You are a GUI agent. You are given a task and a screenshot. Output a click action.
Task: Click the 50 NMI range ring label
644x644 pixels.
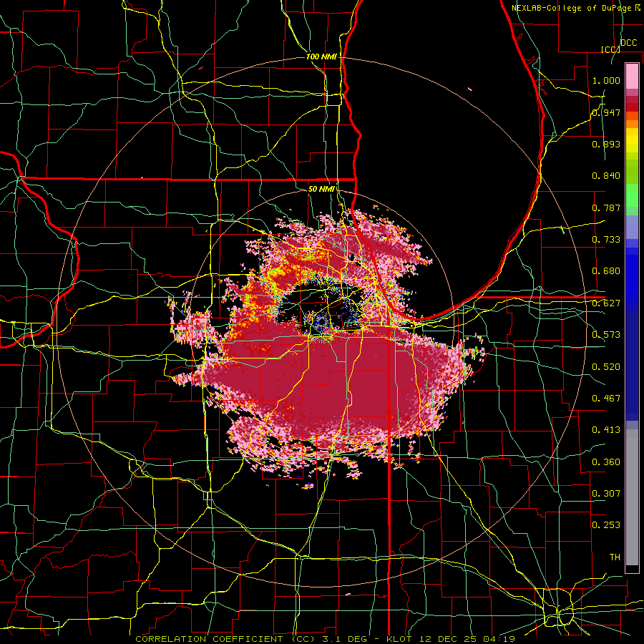pos(321,189)
